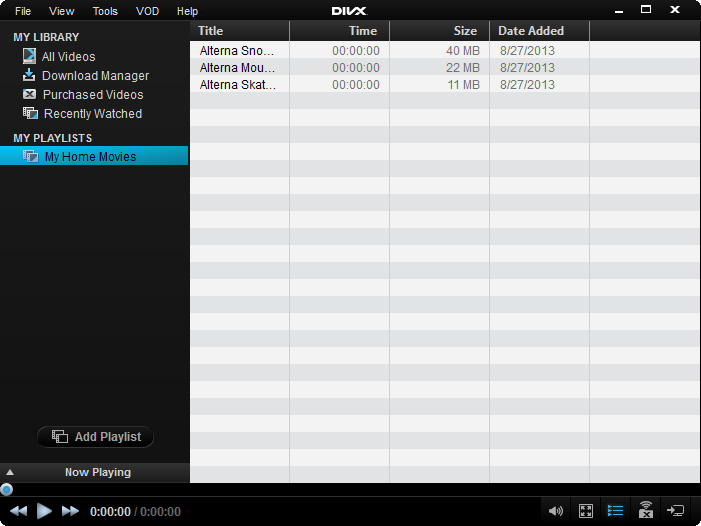The height and width of the screenshot is (526, 701).
Task: Open the Help menu
Action: tap(187, 11)
